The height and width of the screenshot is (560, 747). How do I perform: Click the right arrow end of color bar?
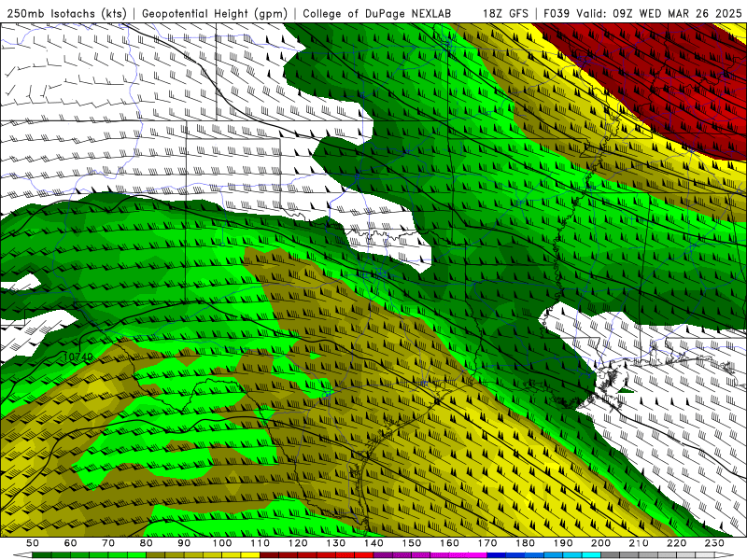725,555
